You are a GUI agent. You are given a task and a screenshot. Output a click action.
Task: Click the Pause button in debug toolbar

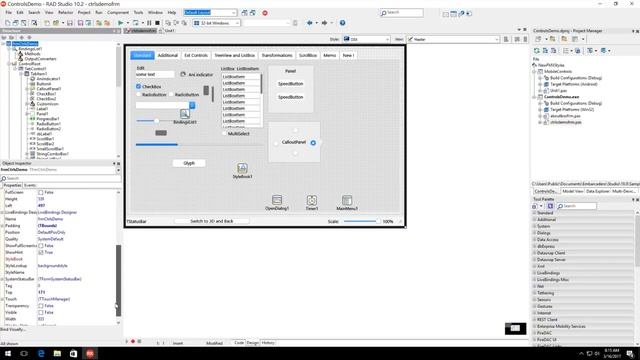click(149, 23)
